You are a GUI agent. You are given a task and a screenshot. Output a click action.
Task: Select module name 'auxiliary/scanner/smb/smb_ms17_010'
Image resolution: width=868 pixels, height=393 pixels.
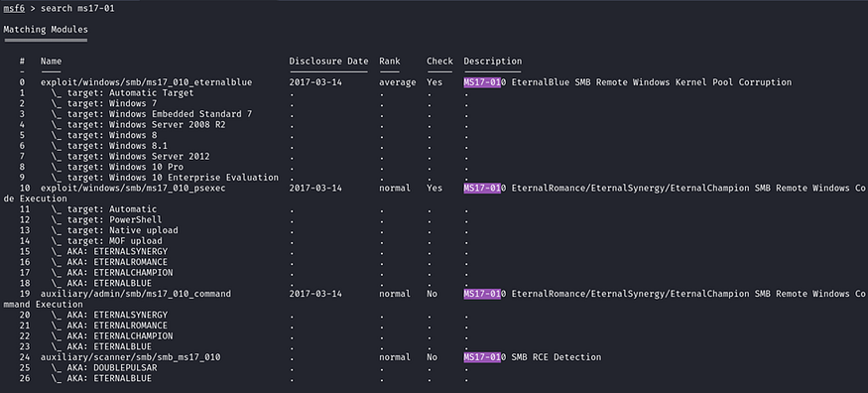[131, 357]
